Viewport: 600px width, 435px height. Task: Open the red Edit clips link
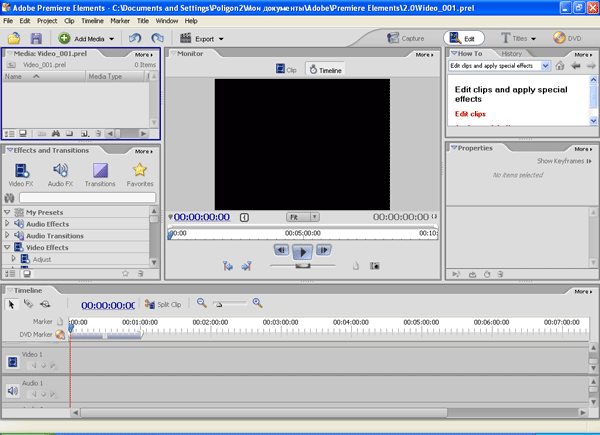pyautogui.click(x=470, y=114)
